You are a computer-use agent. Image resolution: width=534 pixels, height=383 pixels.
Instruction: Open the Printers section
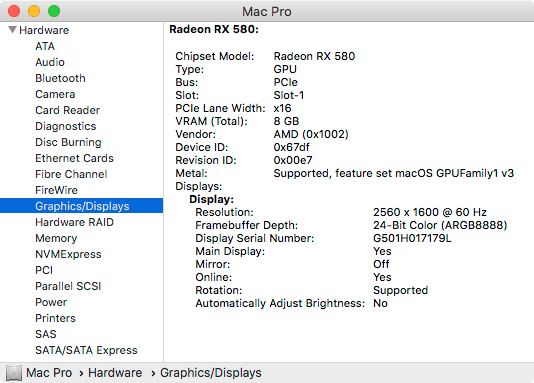55,318
